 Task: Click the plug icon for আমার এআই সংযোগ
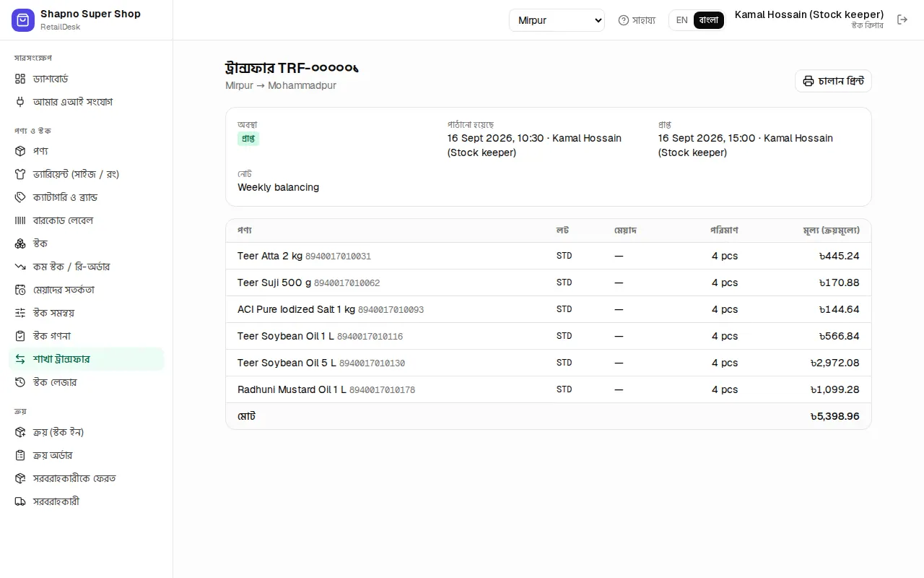pos(20,102)
